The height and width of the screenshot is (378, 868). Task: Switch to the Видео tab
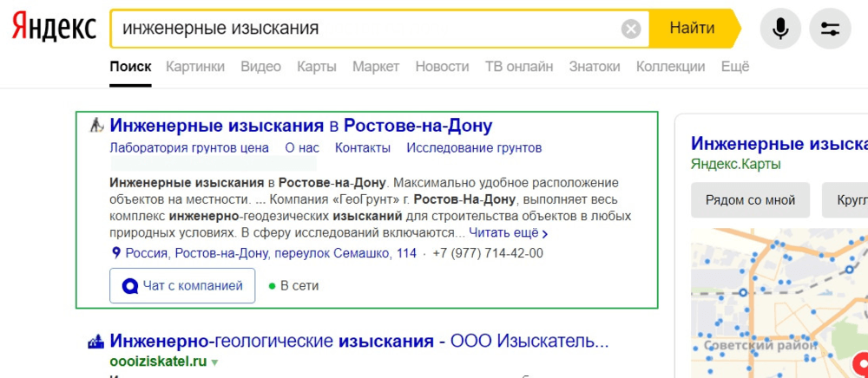[x=260, y=67]
